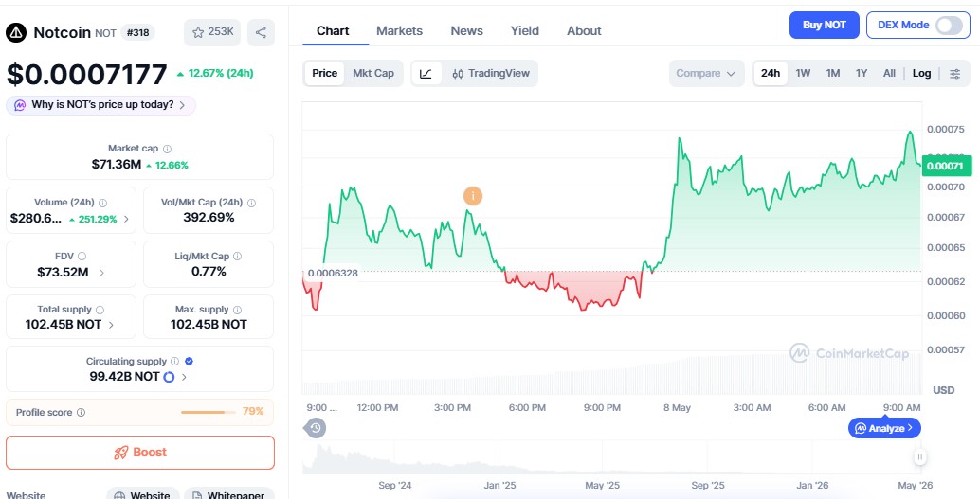The height and width of the screenshot is (499, 980).
Task: Click info icon next to Max. supply
Action: click(x=238, y=310)
